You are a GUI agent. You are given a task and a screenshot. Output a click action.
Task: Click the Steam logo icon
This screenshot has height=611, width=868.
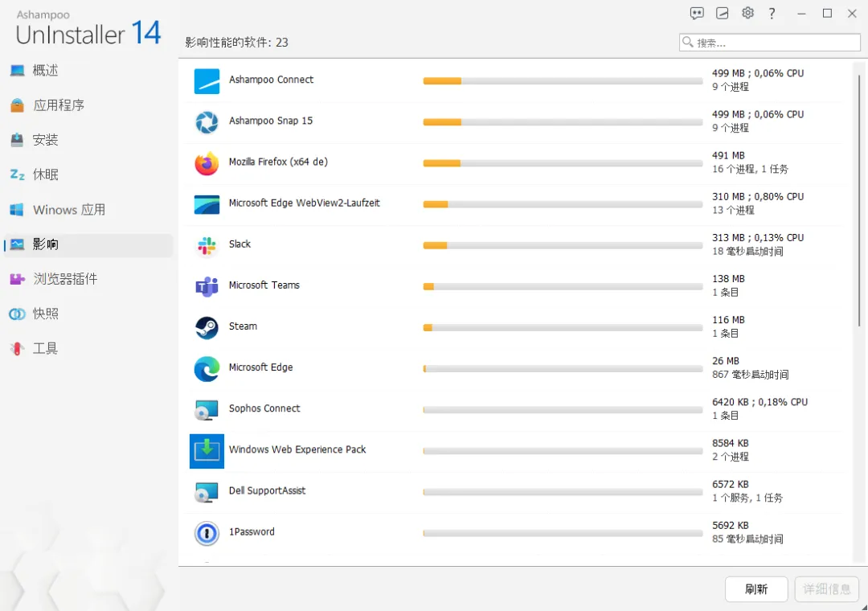coord(207,327)
